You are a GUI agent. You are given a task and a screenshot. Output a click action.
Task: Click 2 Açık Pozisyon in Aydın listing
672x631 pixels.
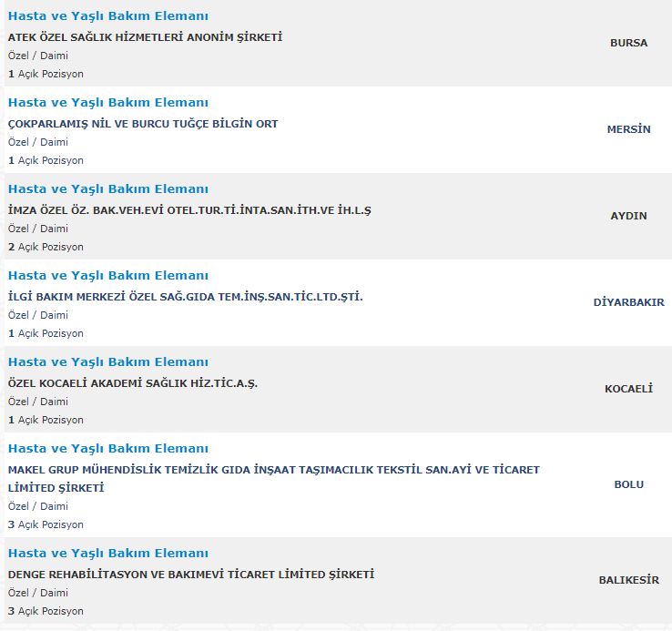click(46, 247)
